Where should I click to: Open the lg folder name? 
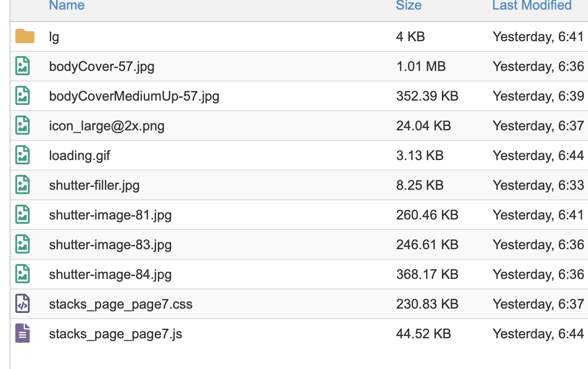(54, 37)
